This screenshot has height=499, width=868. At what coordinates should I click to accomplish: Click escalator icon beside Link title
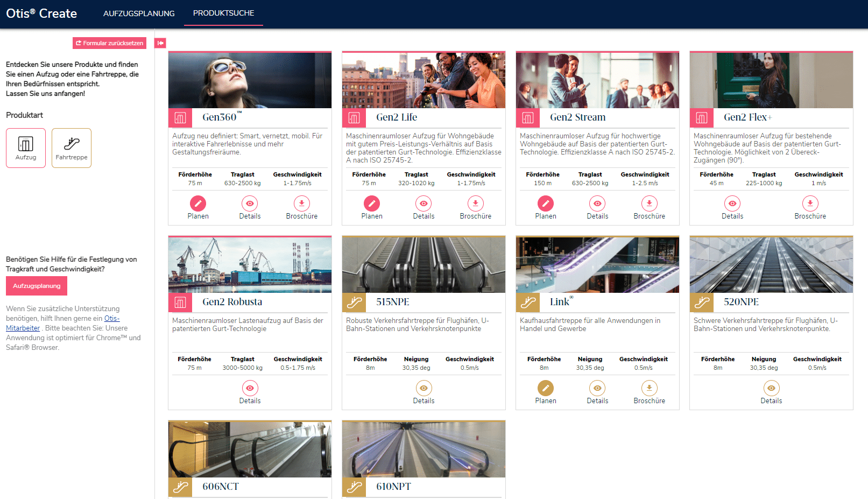point(528,302)
